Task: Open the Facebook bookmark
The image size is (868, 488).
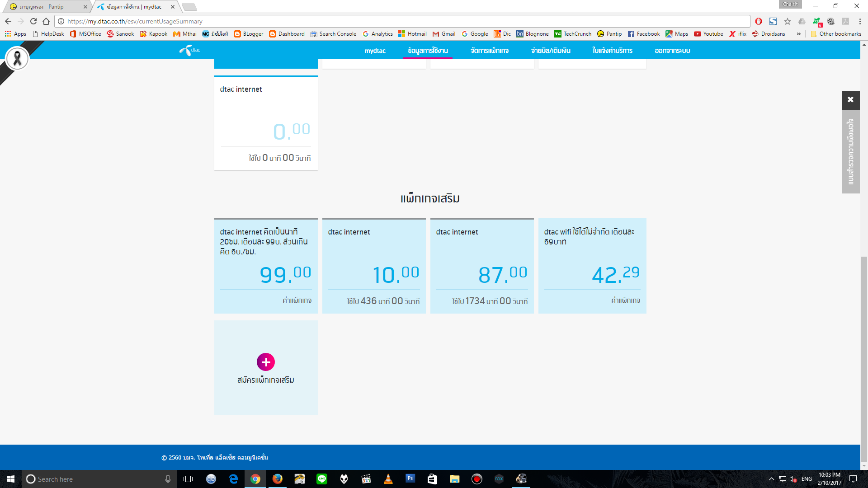Action: click(x=643, y=34)
